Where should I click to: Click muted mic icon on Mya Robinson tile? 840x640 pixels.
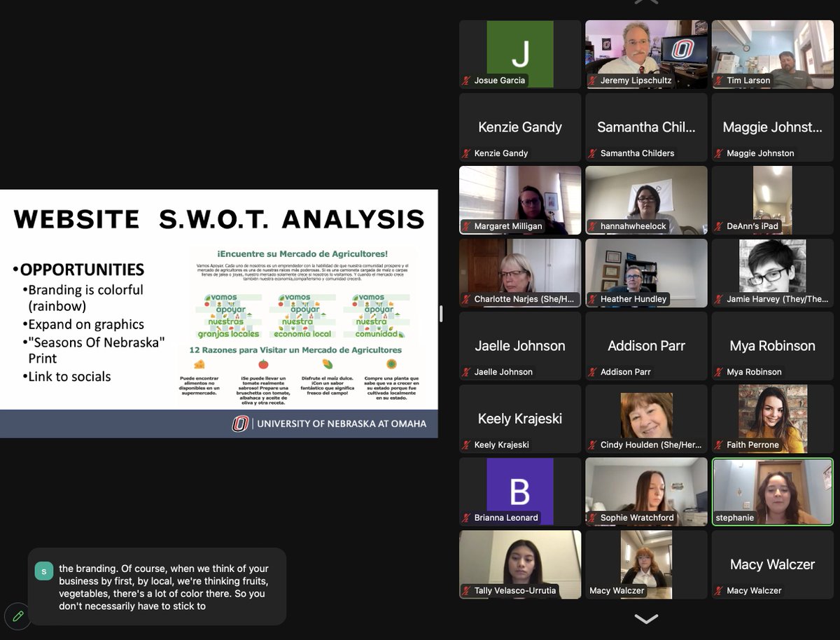[x=719, y=372]
